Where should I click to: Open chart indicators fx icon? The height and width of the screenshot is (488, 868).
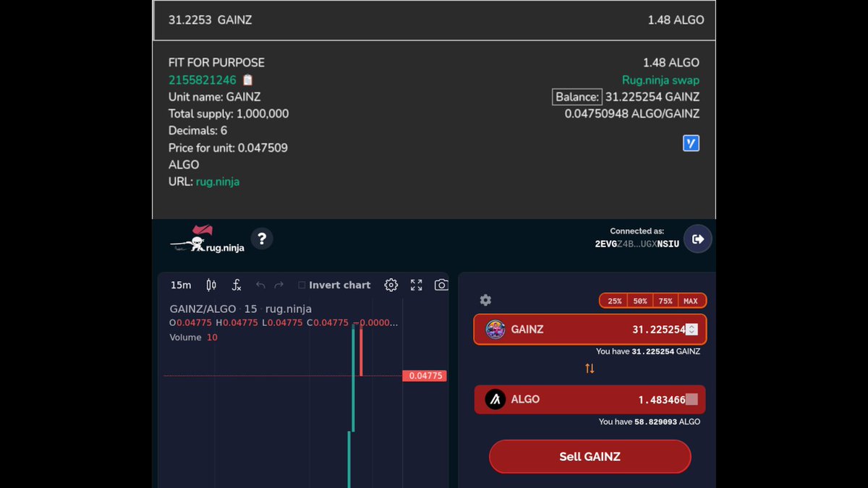[237, 285]
